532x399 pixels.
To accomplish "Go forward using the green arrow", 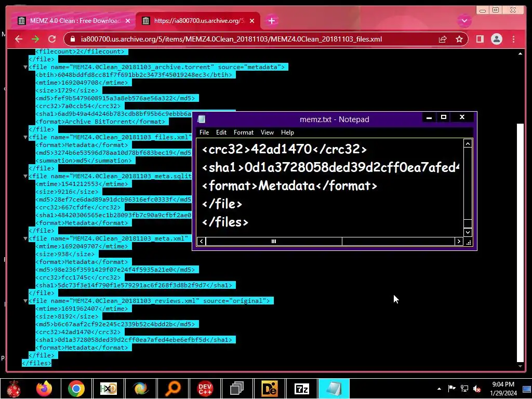I will [35, 39].
